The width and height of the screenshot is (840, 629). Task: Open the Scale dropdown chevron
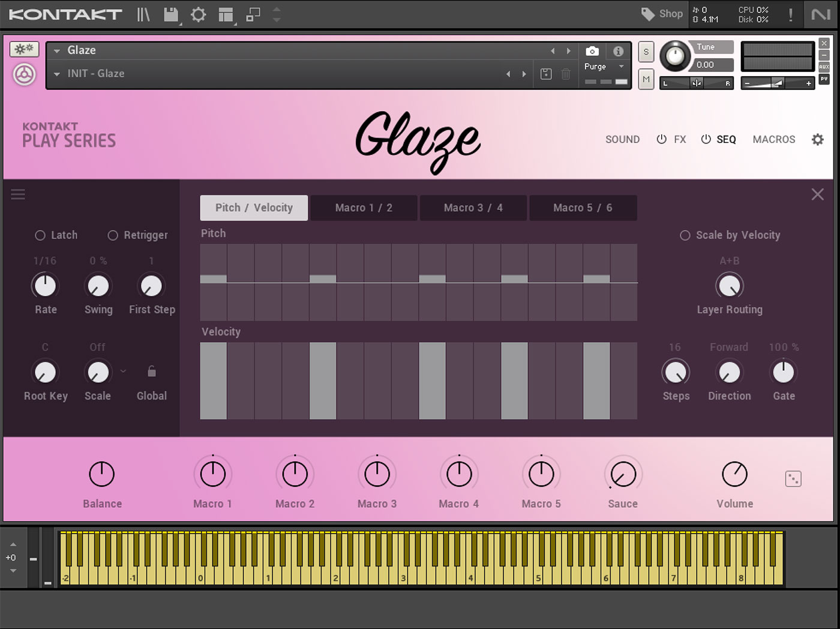pos(123,371)
